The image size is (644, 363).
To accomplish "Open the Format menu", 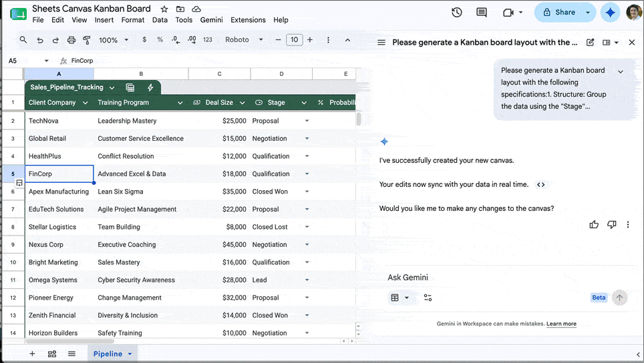I will (x=133, y=20).
